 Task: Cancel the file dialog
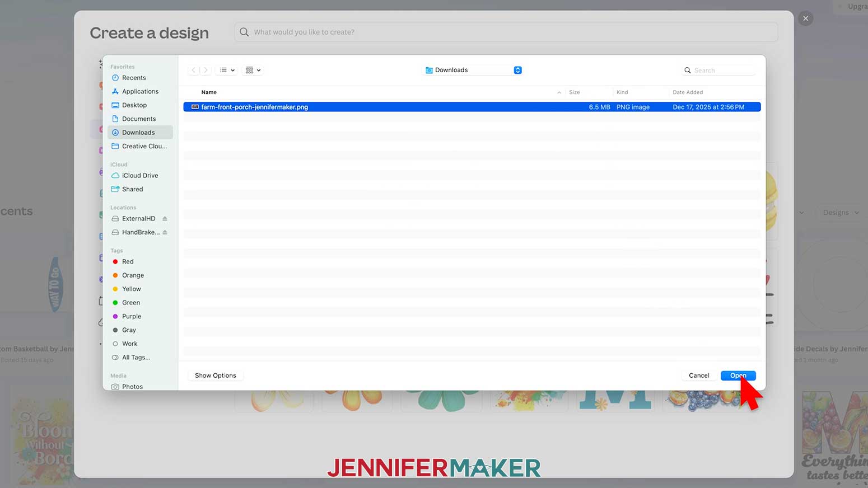[699, 376]
